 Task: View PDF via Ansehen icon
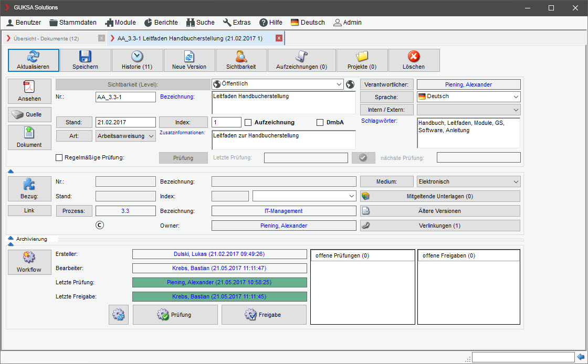(x=29, y=87)
